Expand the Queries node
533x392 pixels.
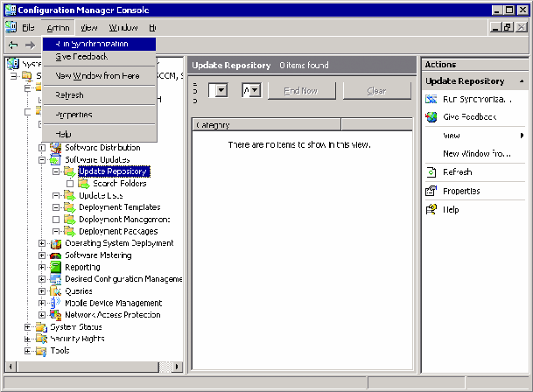click(x=42, y=291)
